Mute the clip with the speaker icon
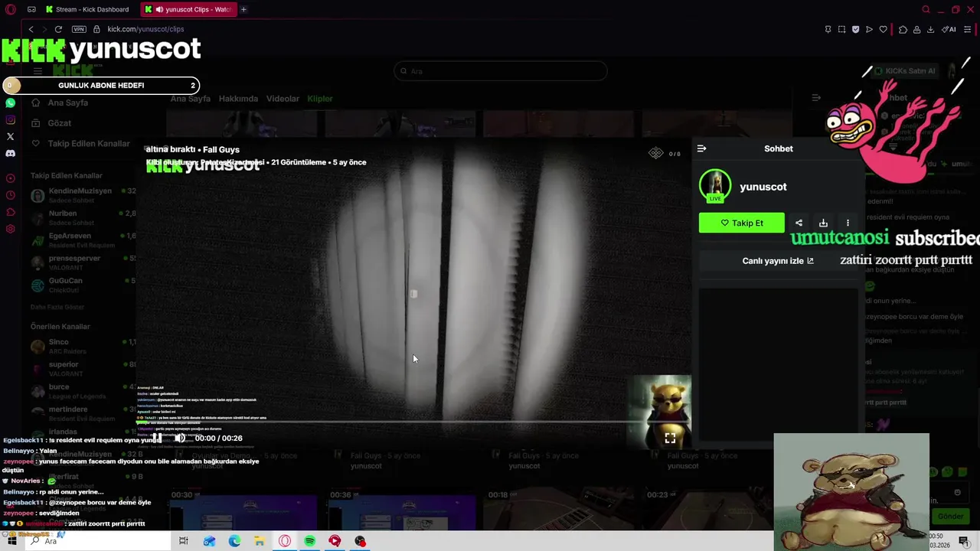The width and height of the screenshot is (980, 551). click(x=179, y=439)
